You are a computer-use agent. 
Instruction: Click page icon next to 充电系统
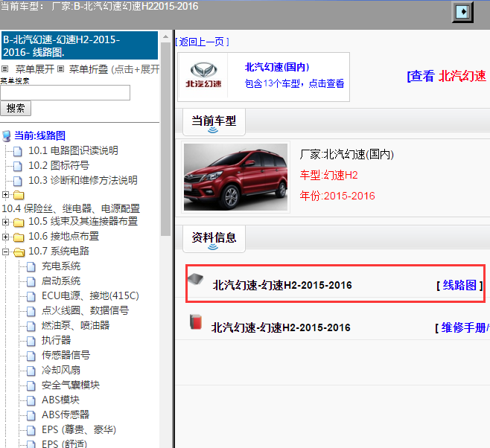[31, 267]
